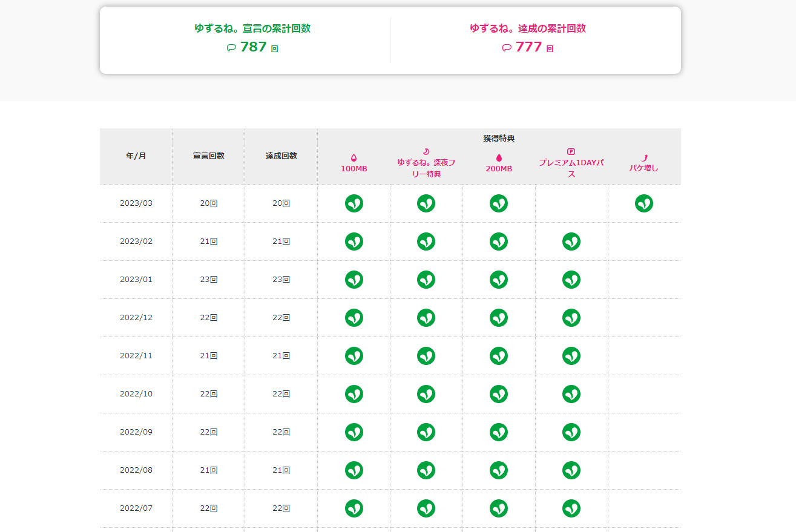Click the 達成回数 column header

pos(281,156)
